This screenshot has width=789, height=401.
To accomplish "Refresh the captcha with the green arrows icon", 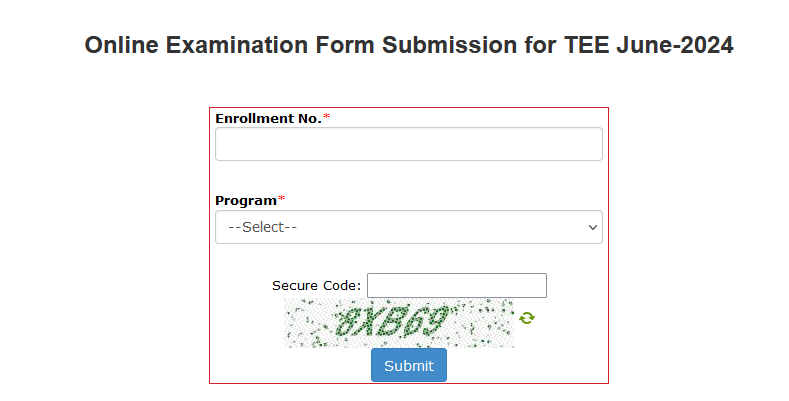I will pos(527,318).
